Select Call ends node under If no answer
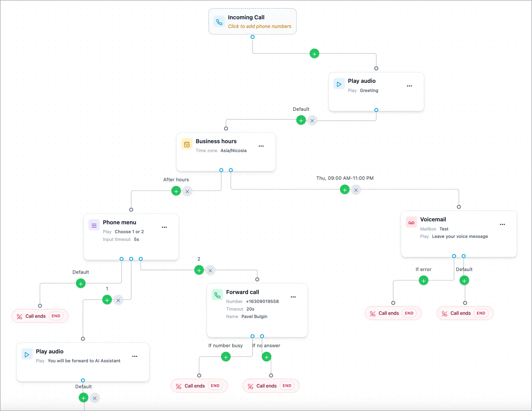 [271, 386]
